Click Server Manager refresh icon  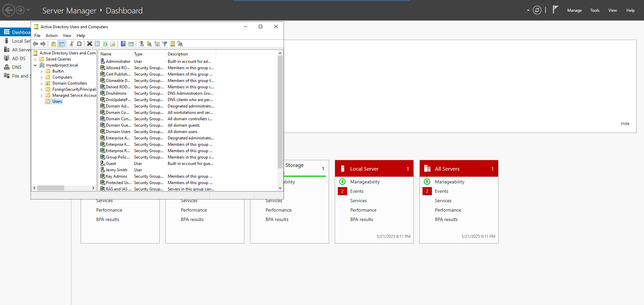tap(537, 10)
